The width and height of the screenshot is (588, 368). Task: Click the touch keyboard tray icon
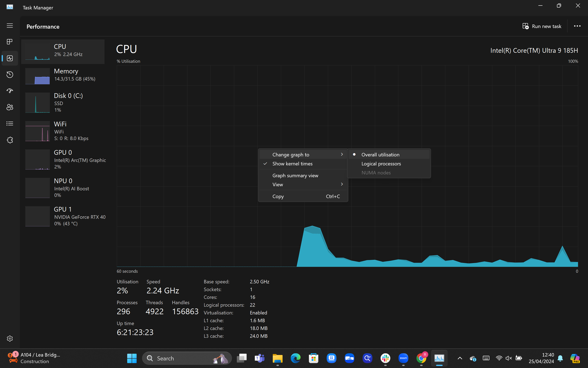486,358
